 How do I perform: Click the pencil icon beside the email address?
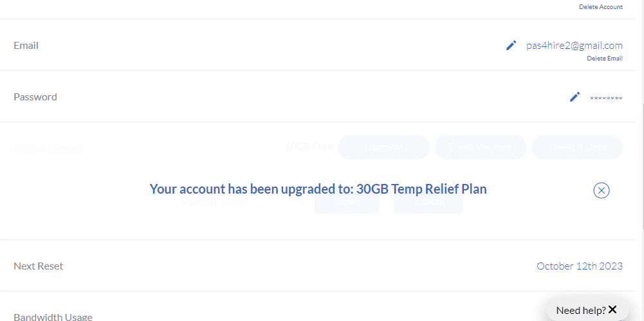click(x=511, y=45)
